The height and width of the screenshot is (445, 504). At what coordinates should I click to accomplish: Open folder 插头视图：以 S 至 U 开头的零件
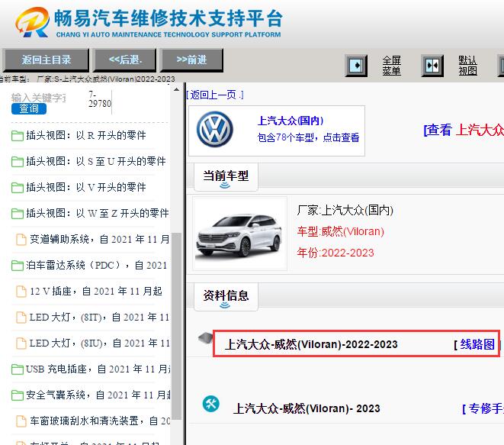96,161
